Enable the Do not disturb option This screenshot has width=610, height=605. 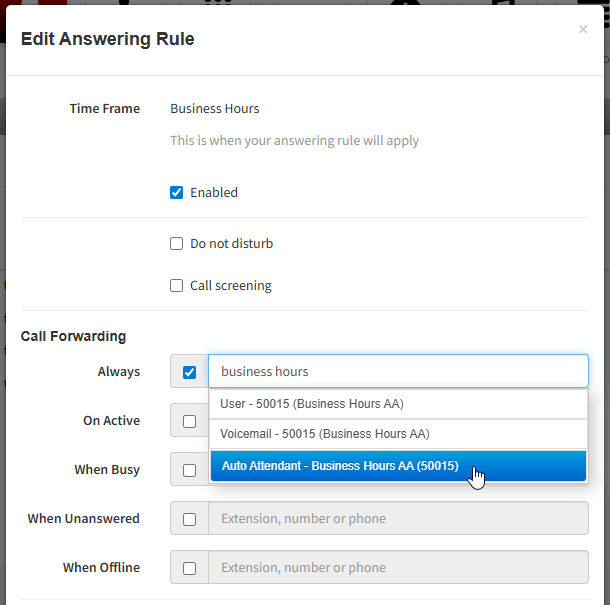click(176, 244)
